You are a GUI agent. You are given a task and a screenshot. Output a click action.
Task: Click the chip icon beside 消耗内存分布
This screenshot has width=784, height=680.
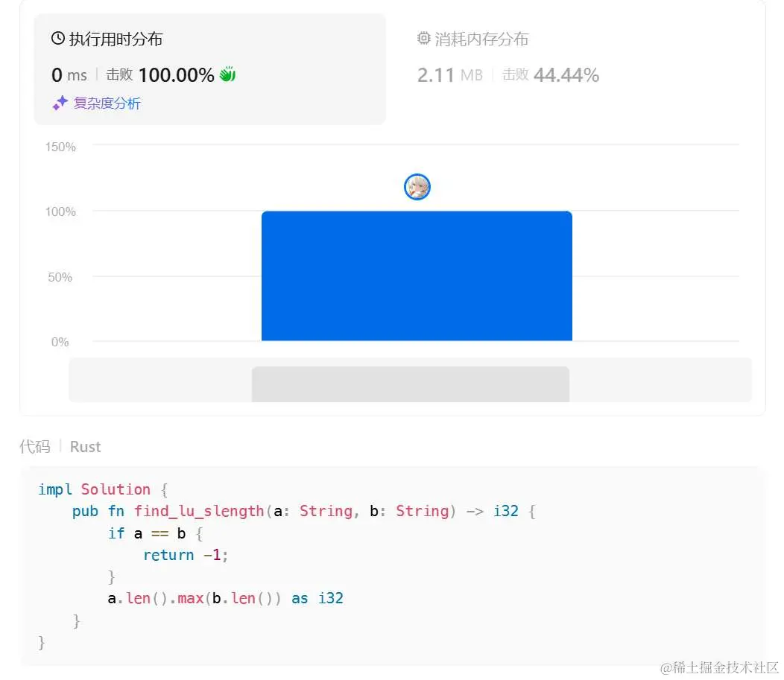pos(423,39)
